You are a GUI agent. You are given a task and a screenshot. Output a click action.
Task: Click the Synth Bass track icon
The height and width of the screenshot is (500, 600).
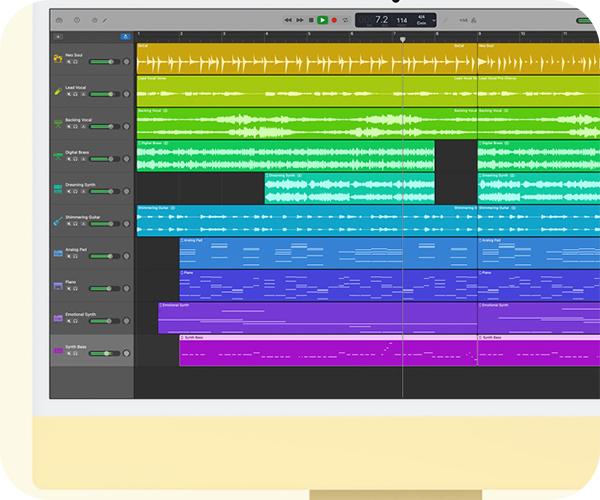click(x=58, y=351)
